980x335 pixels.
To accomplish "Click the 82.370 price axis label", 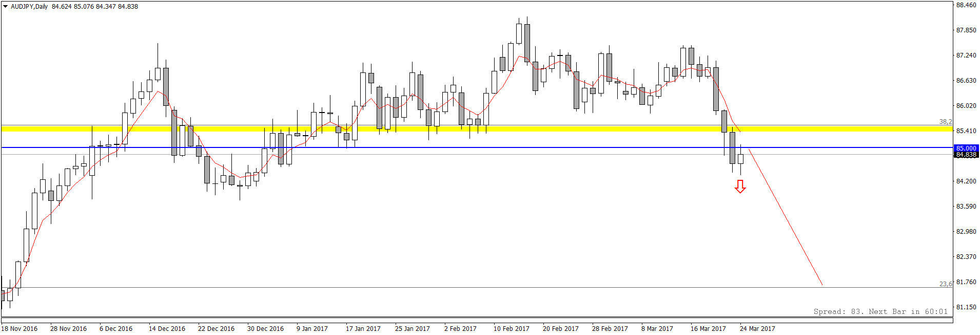I will [x=966, y=257].
